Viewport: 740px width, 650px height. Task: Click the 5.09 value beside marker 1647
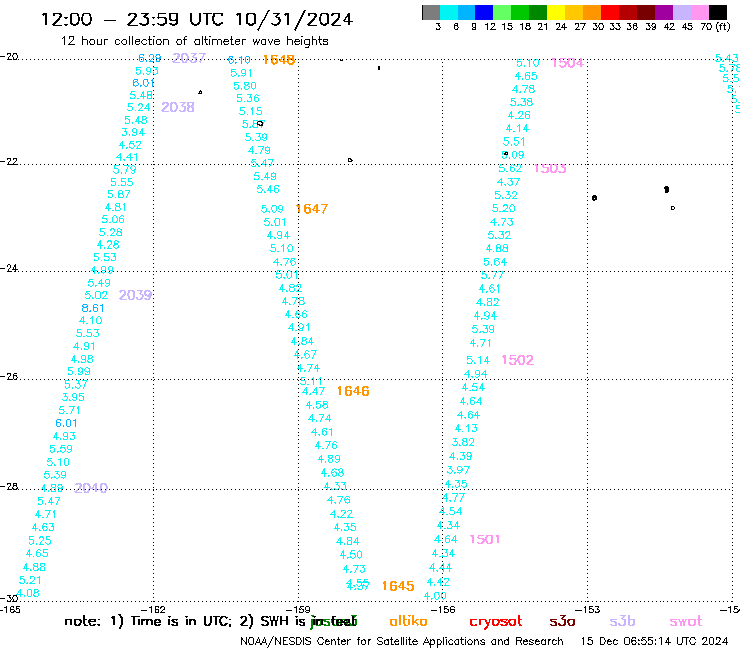[x=272, y=209]
